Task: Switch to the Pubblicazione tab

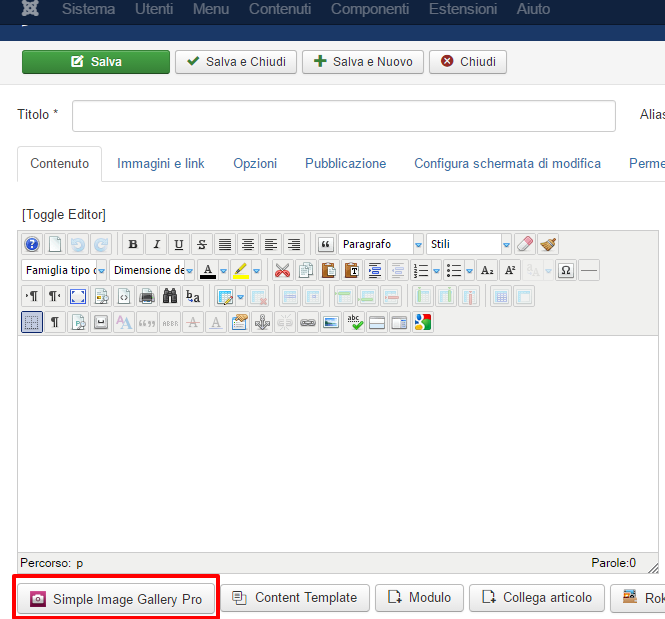Action: point(346,164)
